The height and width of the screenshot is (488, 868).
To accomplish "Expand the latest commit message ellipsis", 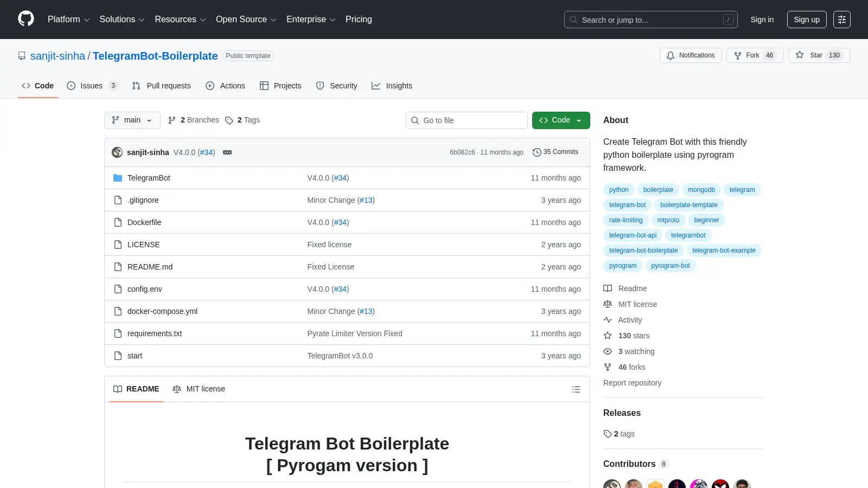I will pyautogui.click(x=227, y=152).
